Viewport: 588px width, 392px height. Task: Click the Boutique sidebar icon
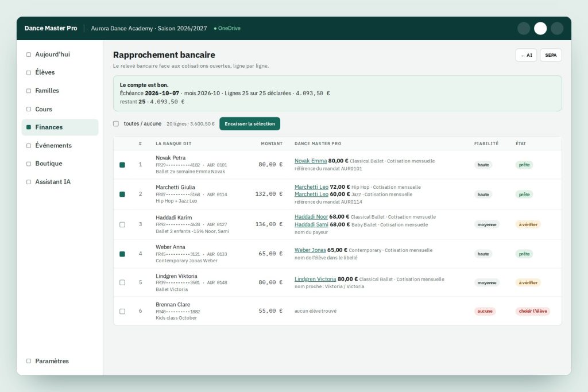point(29,164)
